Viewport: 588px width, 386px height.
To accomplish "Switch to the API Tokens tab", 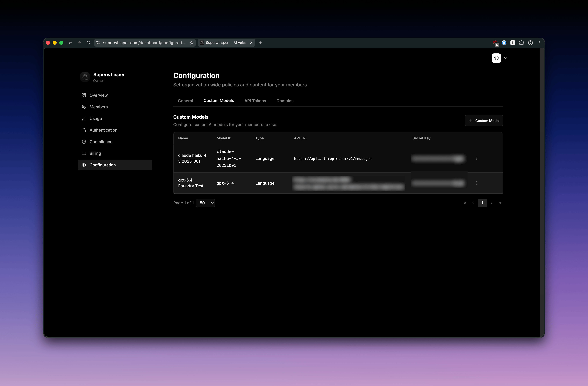I will [x=255, y=101].
